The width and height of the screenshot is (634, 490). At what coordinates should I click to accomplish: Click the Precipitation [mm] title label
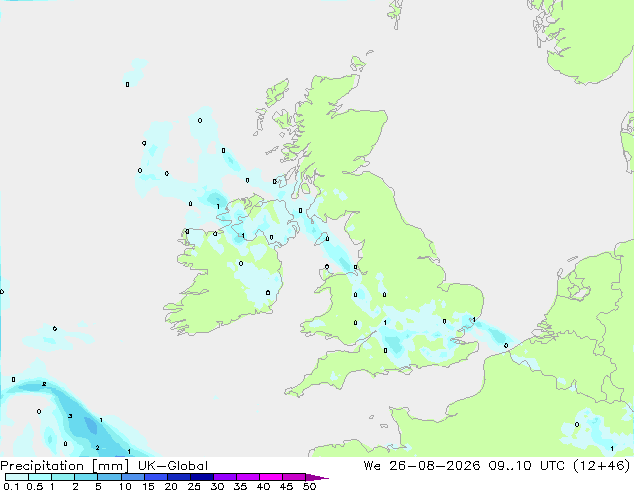(64, 466)
